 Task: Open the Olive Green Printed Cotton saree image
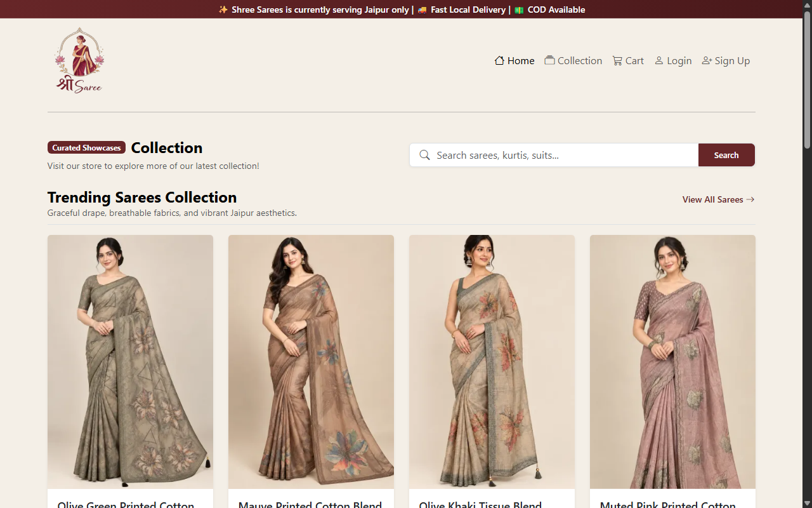point(130,362)
